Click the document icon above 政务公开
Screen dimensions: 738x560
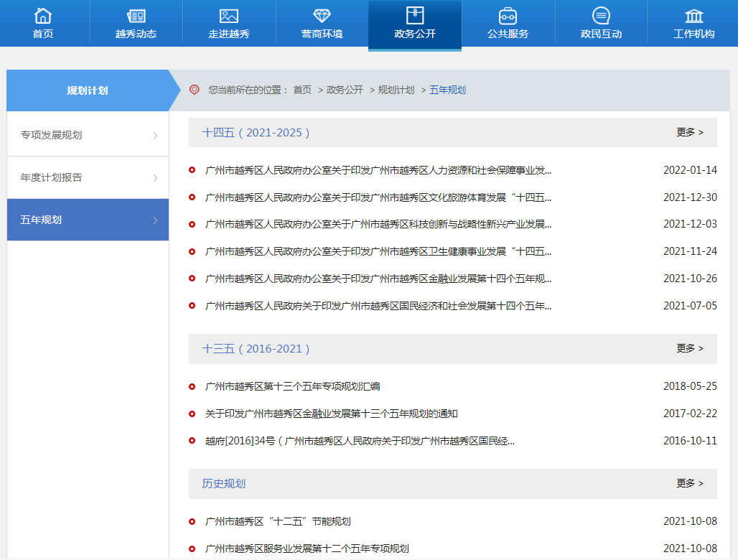(415, 15)
